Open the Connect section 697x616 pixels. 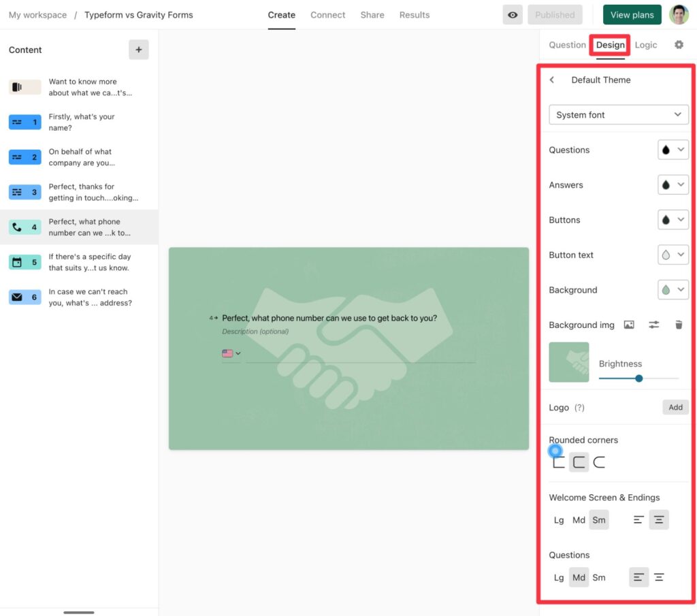(327, 14)
